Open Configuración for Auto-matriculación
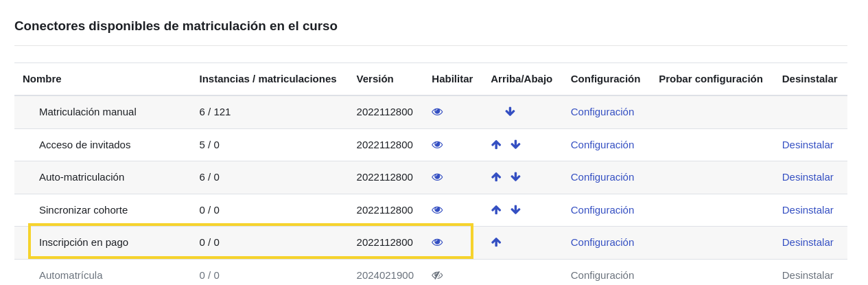 (x=602, y=177)
